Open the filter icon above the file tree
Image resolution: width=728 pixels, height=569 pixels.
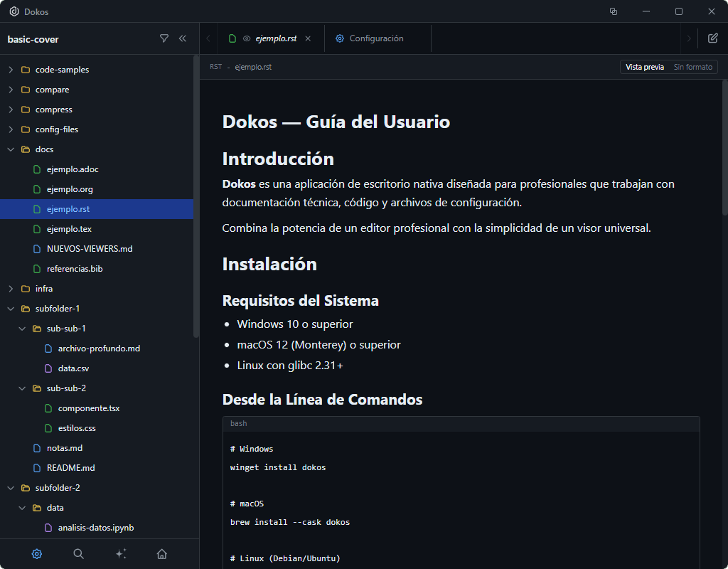point(164,39)
